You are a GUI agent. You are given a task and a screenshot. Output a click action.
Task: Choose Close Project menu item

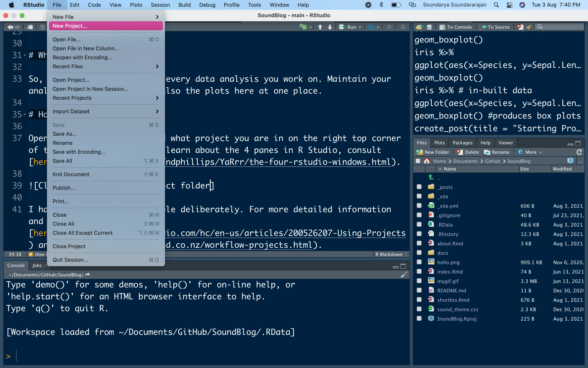coord(106,246)
